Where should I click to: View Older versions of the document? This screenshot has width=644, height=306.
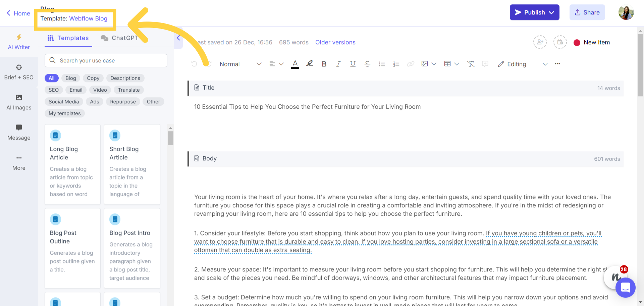click(x=335, y=42)
